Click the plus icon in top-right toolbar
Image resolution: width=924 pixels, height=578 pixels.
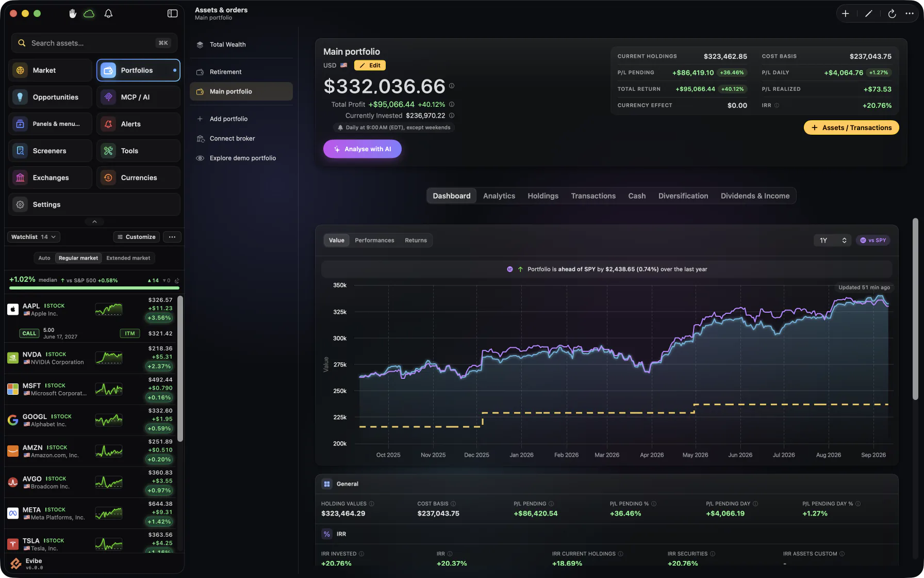coord(846,14)
